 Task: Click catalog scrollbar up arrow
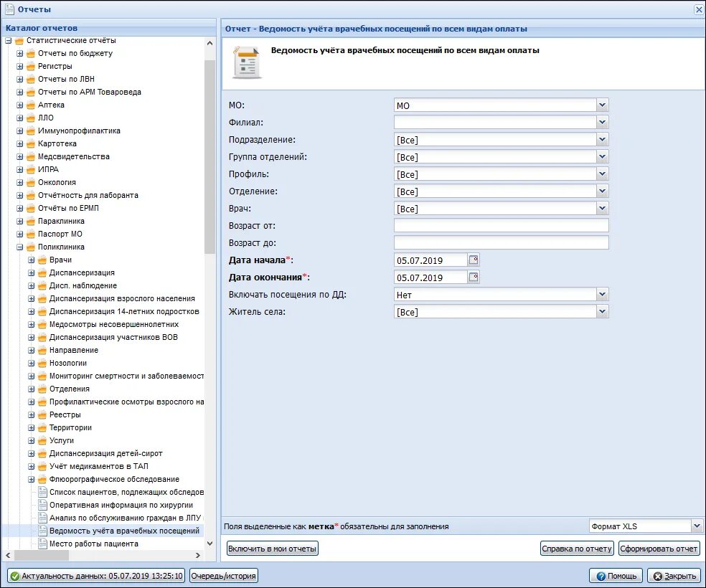(210, 43)
